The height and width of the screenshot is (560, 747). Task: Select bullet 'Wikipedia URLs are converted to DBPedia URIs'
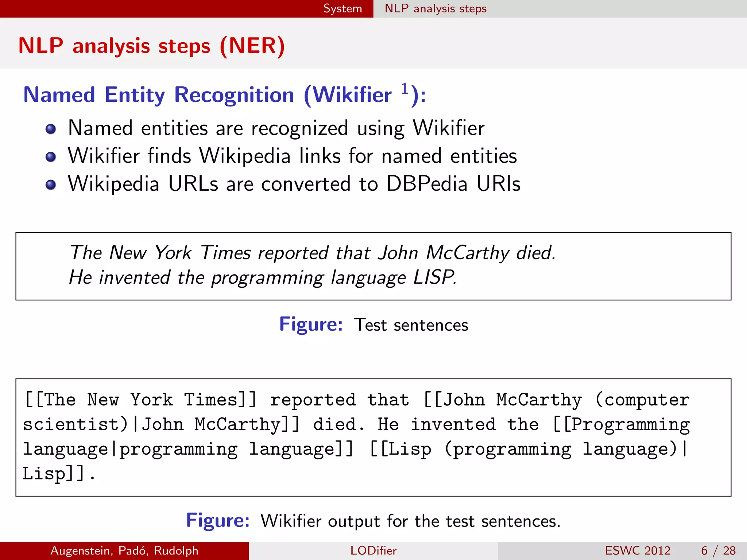[294, 184]
